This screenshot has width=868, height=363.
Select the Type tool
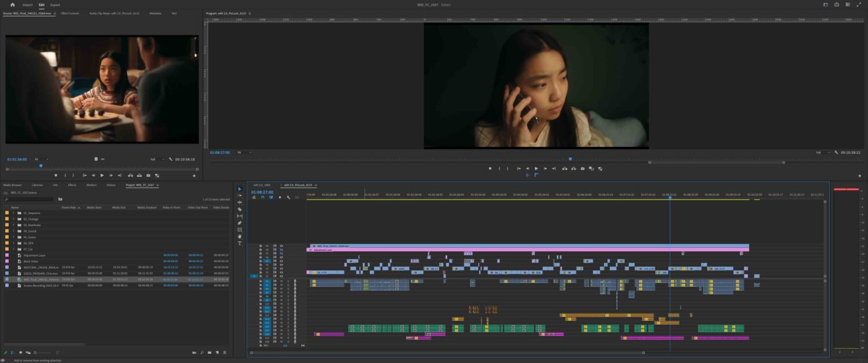click(x=240, y=243)
